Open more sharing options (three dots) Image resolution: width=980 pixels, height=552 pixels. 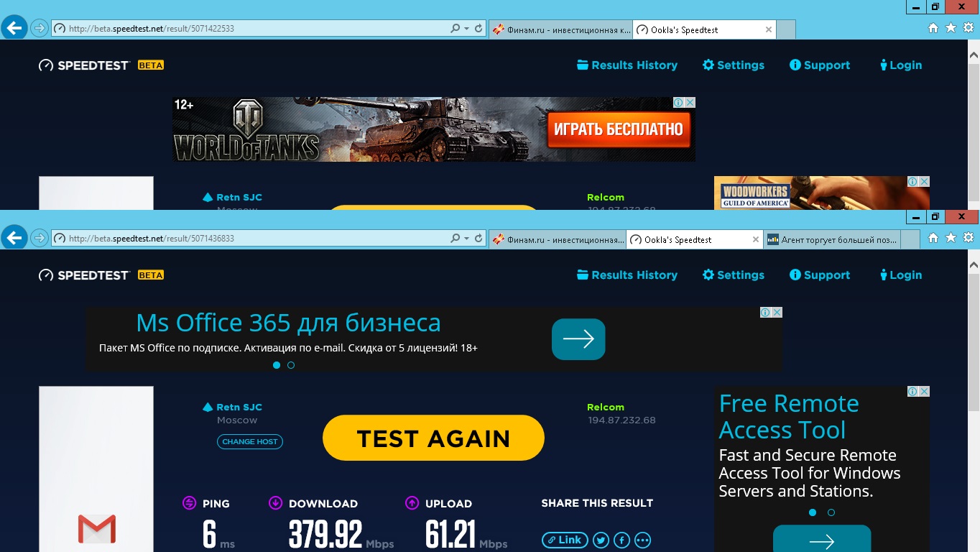click(x=642, y=540)
